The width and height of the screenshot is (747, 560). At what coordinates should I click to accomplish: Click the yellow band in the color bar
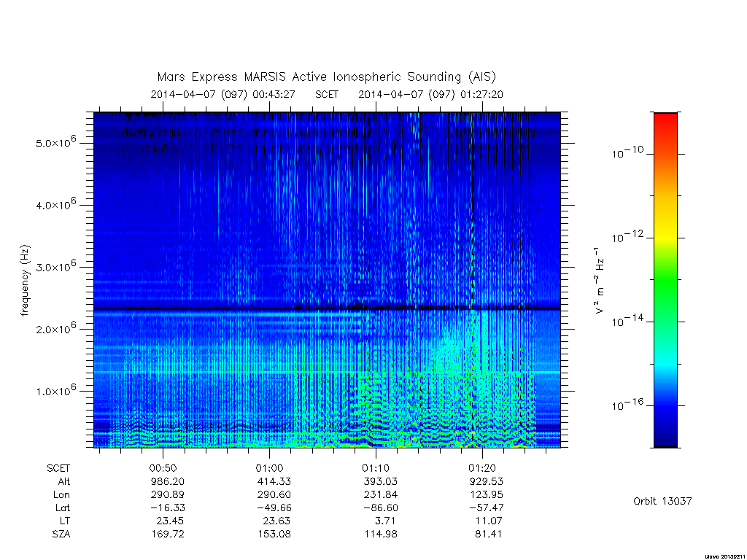[665, 234]
